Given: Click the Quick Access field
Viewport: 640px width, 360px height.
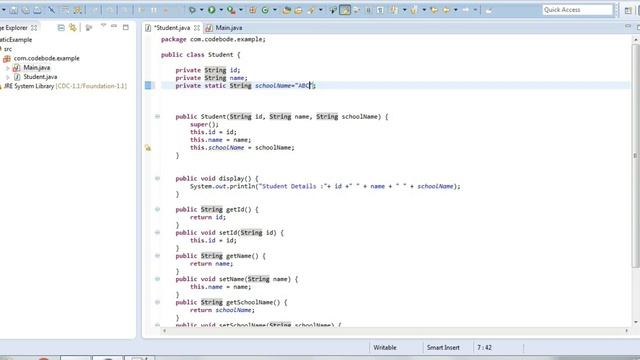Looking at the screenshot, I should 578,10.
